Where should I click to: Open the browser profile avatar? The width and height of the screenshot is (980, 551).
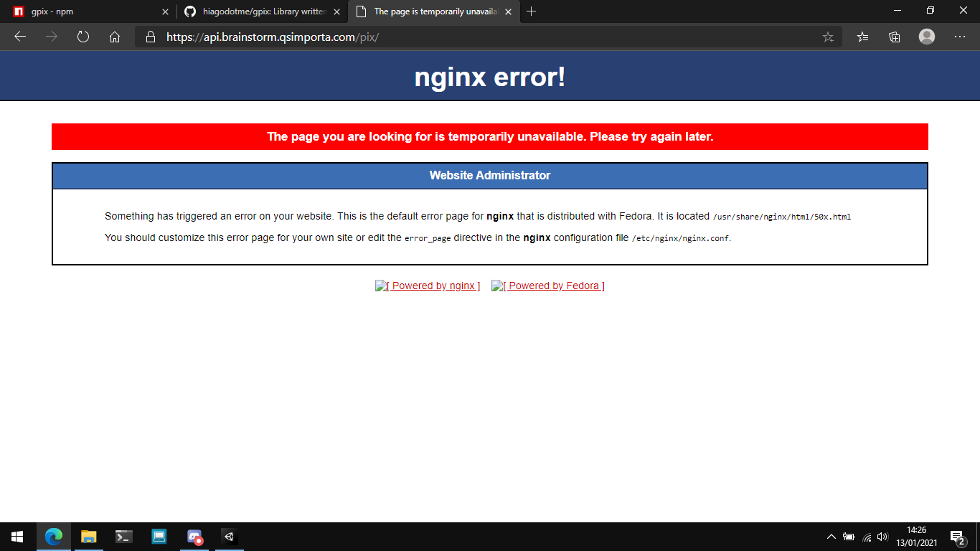point(927,37)
